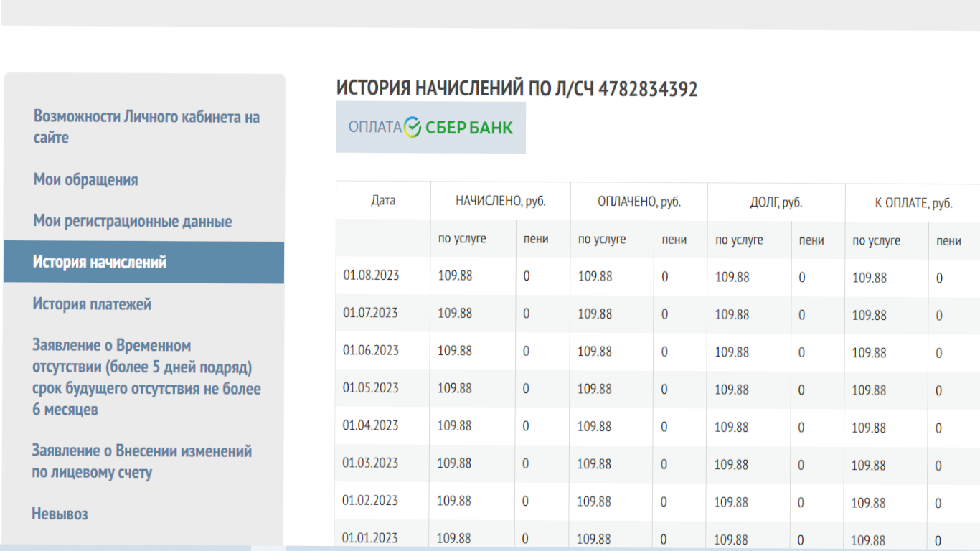Click the 01.01.2023 date cell
The width and height of the screenshot is (980, 551).
(369, 537)
